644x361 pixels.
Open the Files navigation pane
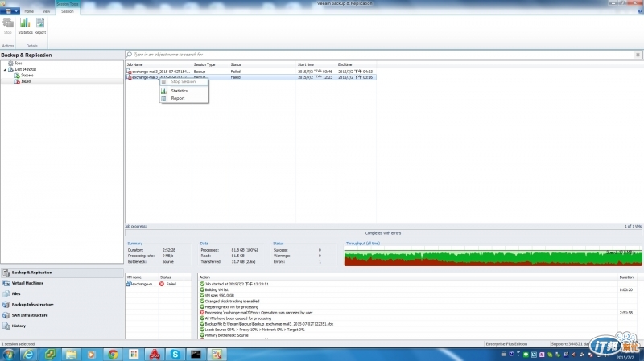click(x=62, y=293)
